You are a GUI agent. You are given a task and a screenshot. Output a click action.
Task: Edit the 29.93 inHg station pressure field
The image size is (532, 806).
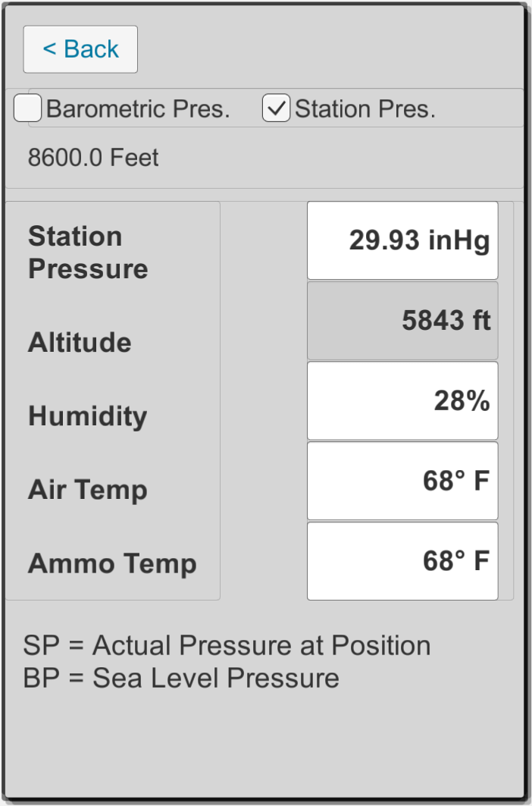tap(402, 240)
